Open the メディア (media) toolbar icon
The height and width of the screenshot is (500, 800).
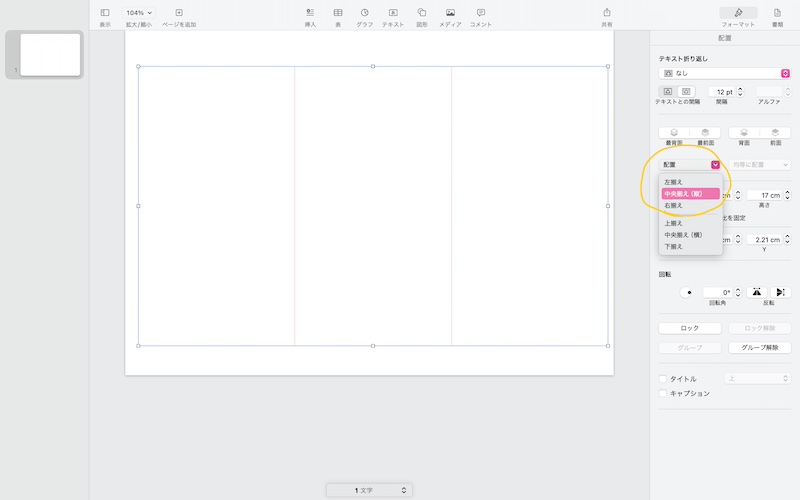pos(450,13)
